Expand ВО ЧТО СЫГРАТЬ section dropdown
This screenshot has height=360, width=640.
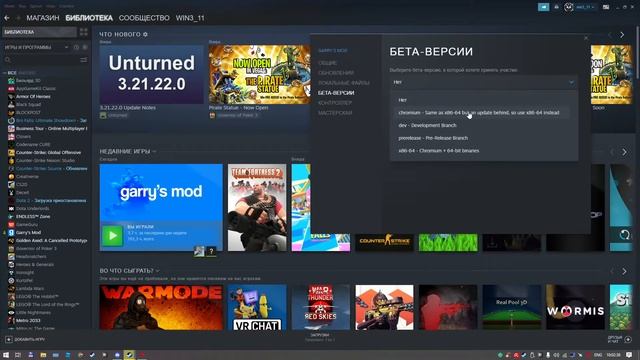(158, 271)
